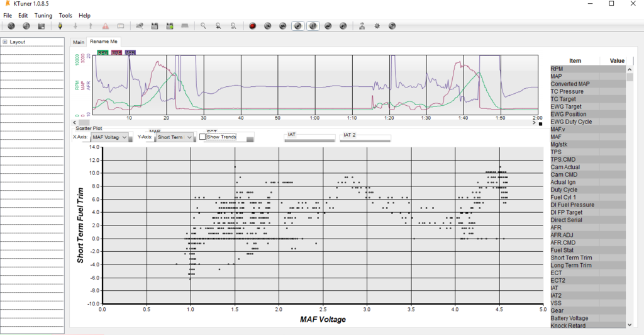Open settings with the gear icon

(x=377, y=26)
